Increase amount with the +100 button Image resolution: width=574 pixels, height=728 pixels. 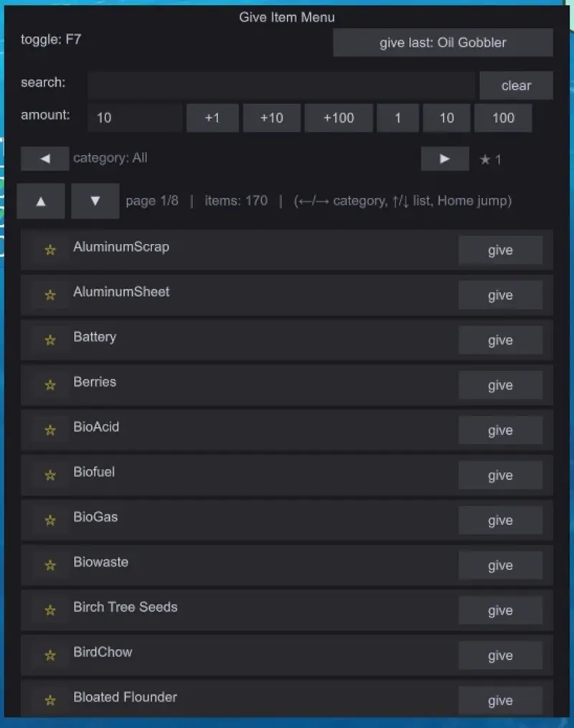pos(338,118)
